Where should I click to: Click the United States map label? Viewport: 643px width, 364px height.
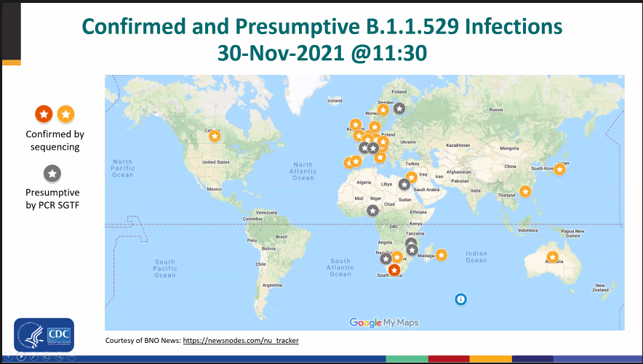click(216, 162)
